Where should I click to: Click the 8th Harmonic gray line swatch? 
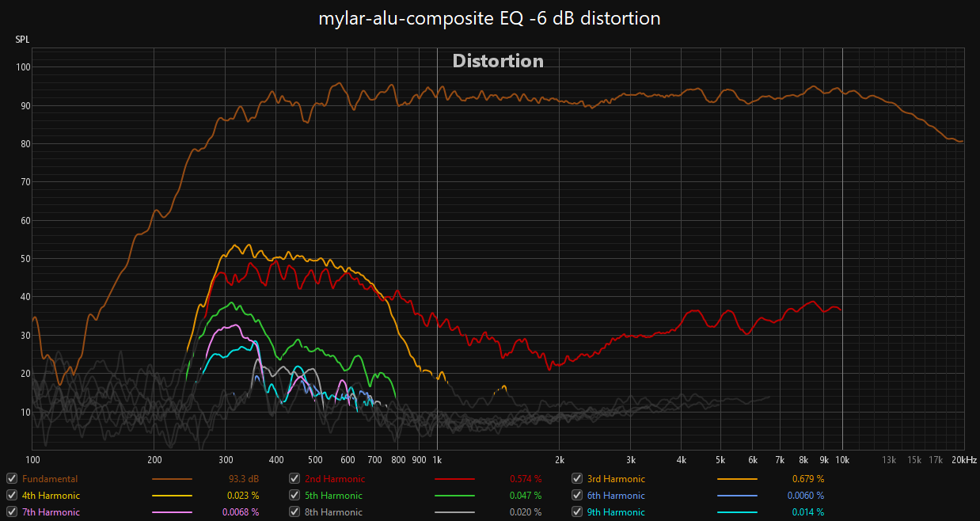tap(454, 512)
